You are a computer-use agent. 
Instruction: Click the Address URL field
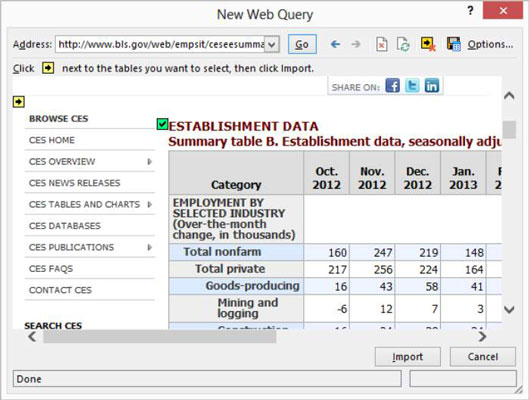coord(160,44)
